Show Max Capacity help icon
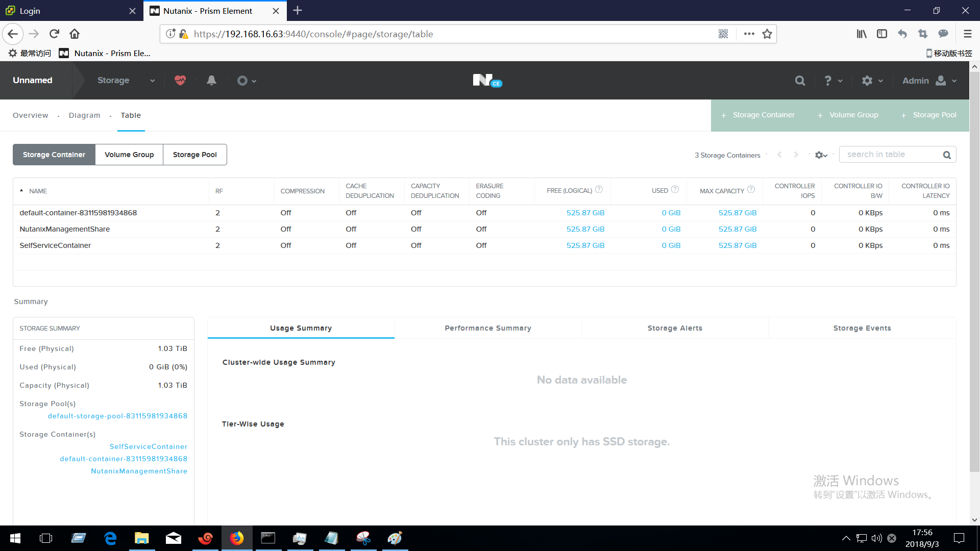Screen dimensions: 980x551 click(x=751, y=189)
